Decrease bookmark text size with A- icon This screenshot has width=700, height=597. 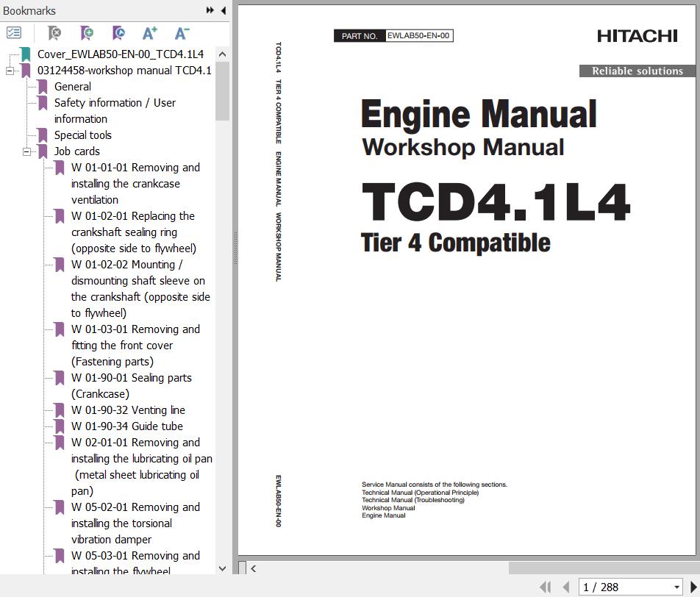click(x=182, y=32)
